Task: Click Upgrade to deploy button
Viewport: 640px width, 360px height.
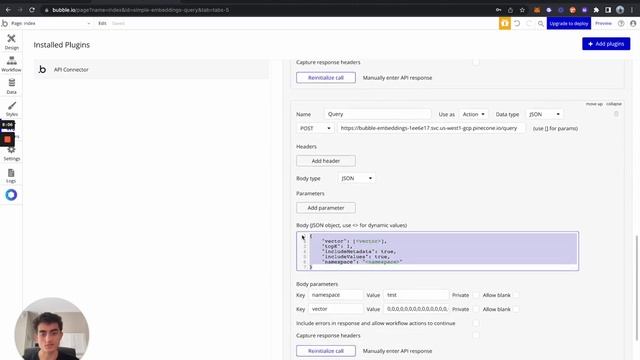Action: (569, 23)
